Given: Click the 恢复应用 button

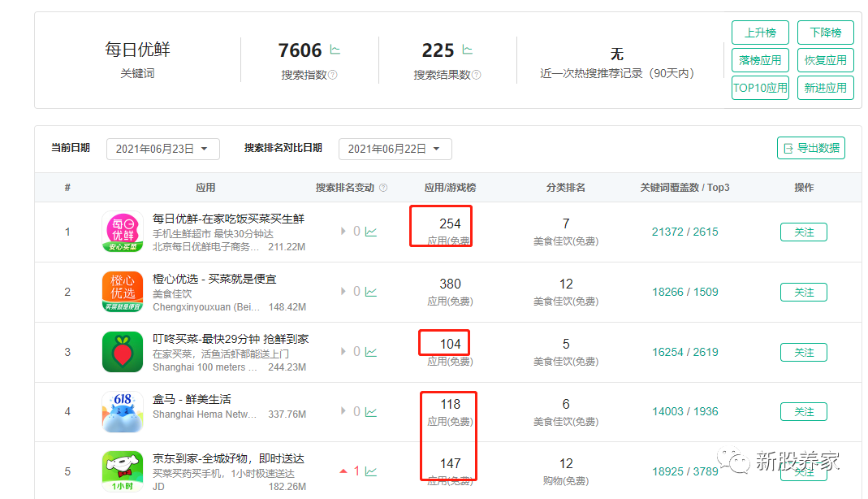Looking at the screenshot, I should coord(826,60).
